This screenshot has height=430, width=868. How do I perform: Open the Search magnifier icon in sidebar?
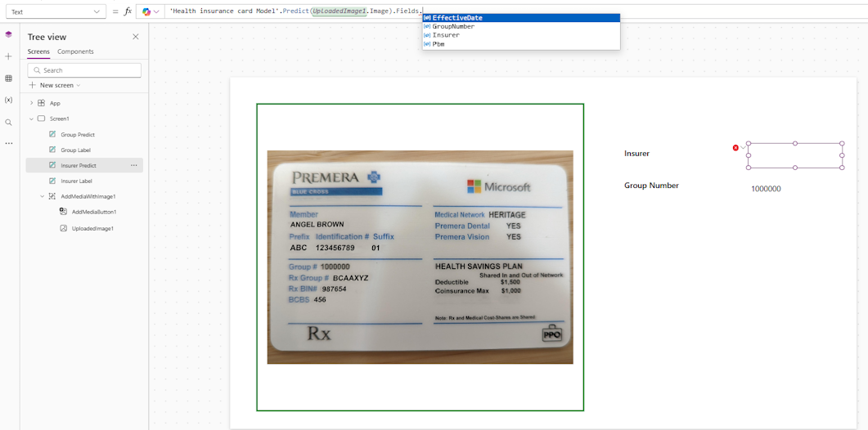[x=8, y=123]
